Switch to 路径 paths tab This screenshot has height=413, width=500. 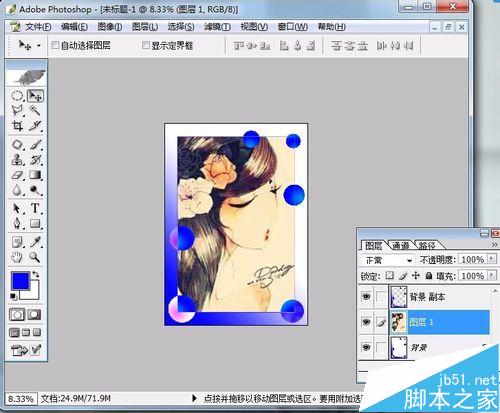pyautogui.click(x=427, y=246)
